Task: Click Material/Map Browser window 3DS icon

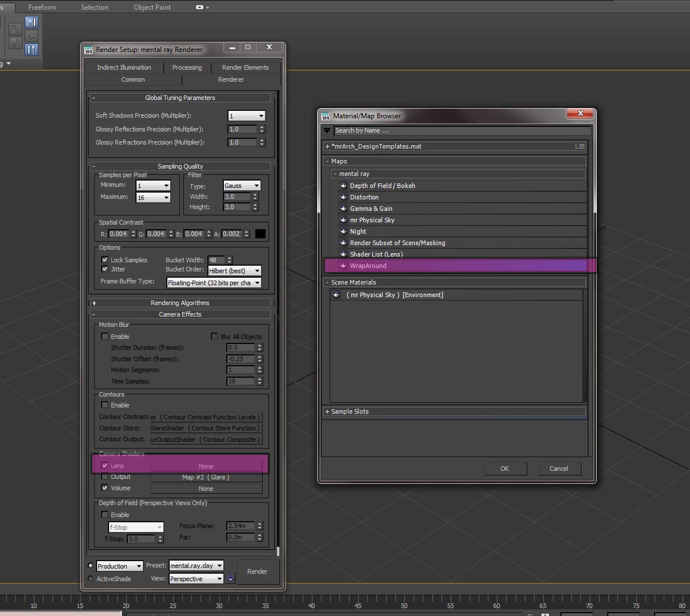Action: [x=326, y=115]
